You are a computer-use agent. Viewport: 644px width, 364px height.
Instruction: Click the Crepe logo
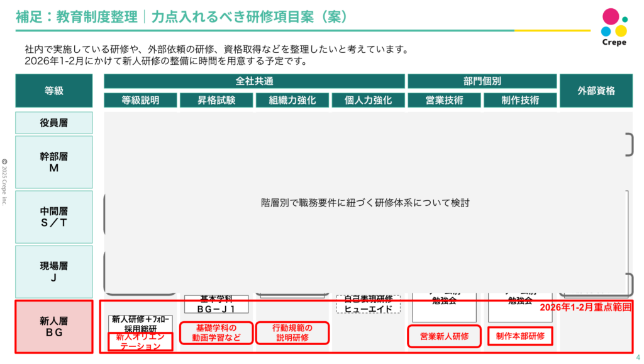pos(614,26)
